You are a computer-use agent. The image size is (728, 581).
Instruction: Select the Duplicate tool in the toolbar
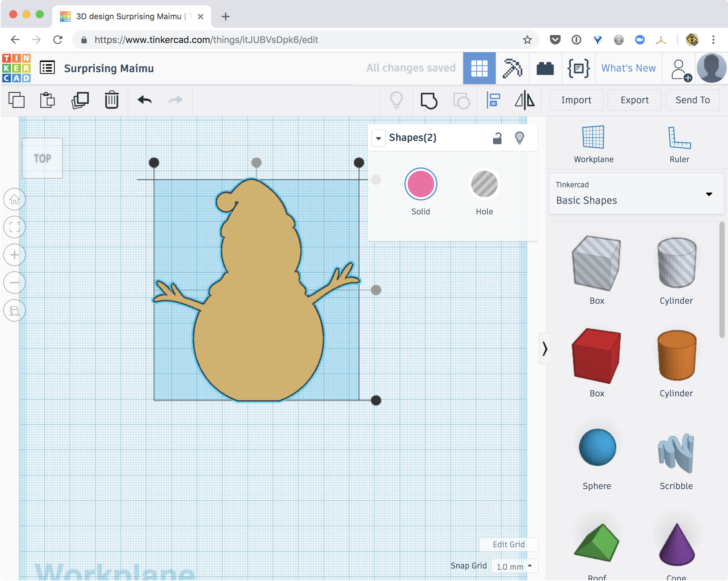pos(80,100)
